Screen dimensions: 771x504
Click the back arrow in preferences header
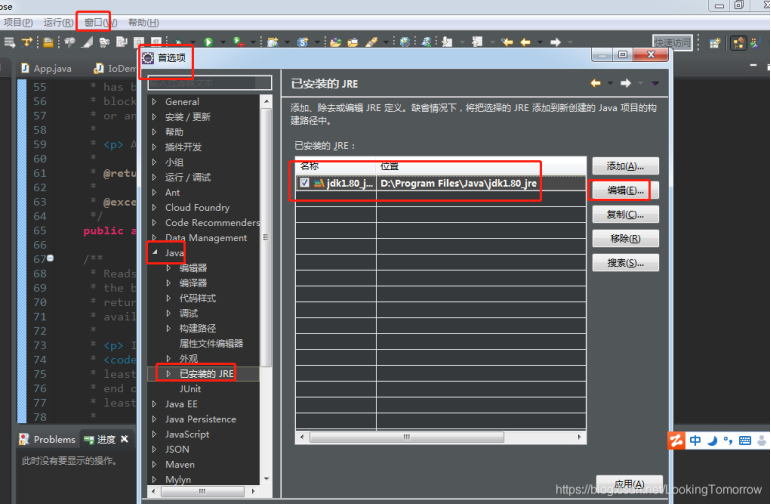point(596,83)
